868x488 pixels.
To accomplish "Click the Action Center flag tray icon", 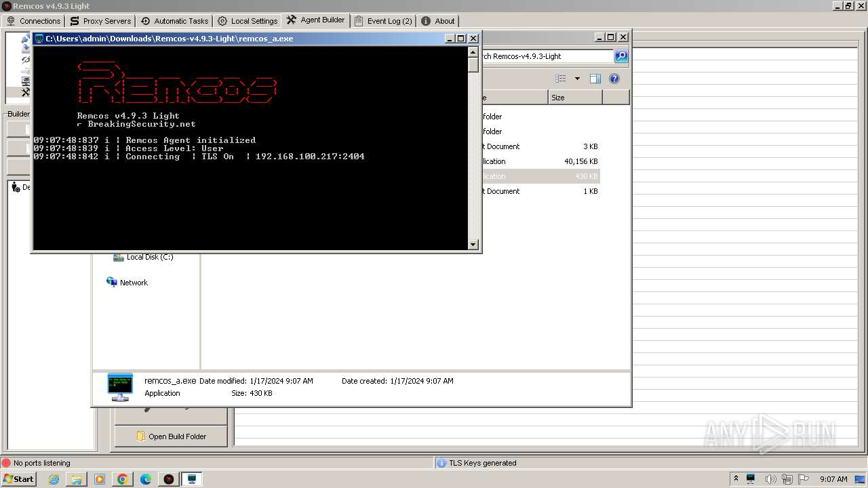I will click(x=804, y=479).
